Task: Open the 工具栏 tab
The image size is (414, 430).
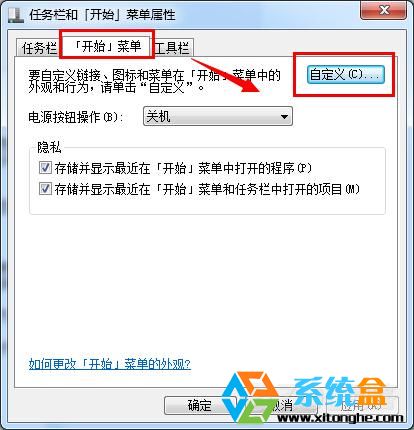Action: [173, 48]
